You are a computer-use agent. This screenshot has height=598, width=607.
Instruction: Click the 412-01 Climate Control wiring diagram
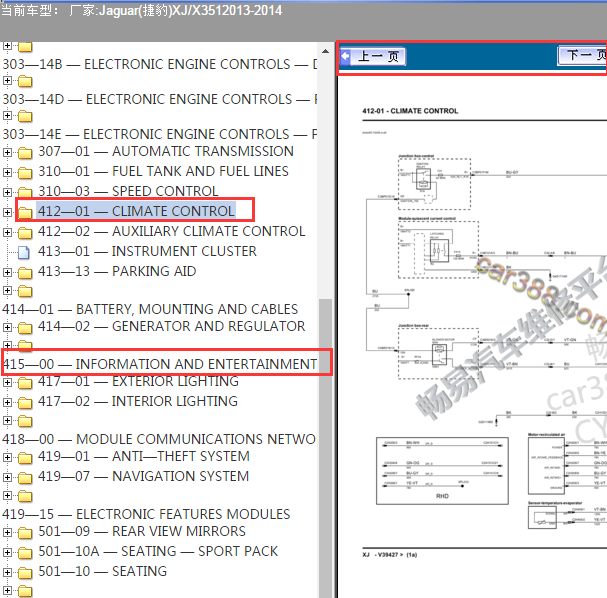[x=484, y=341]
